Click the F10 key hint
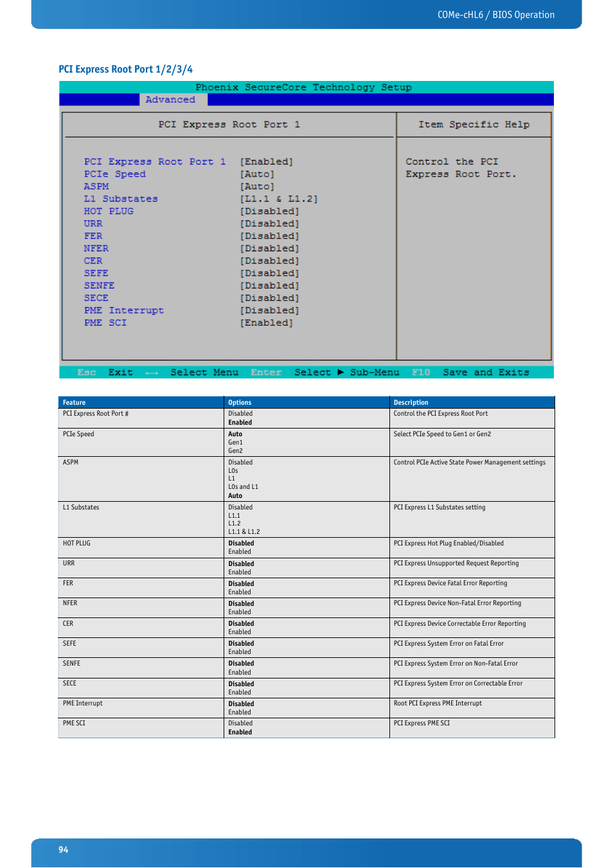613x868 pixels. 421,373
